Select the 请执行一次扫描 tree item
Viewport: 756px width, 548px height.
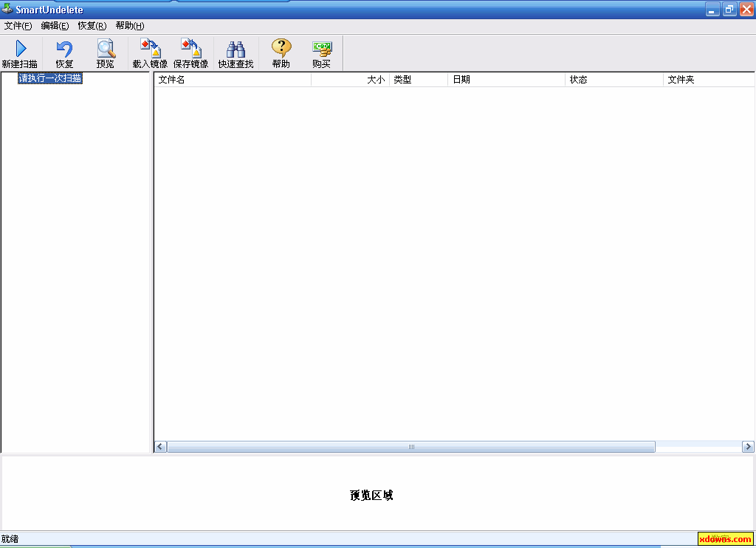click(x=50, y=78)
